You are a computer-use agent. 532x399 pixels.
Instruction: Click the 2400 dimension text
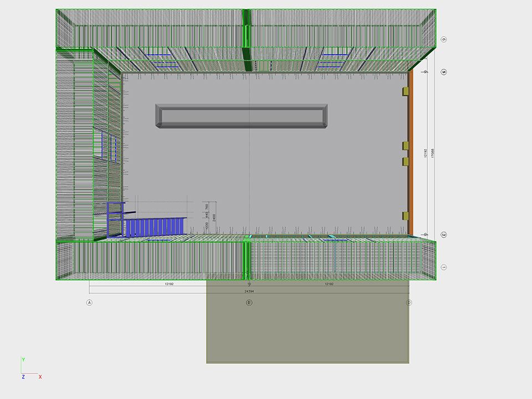(x=214, y=218)
